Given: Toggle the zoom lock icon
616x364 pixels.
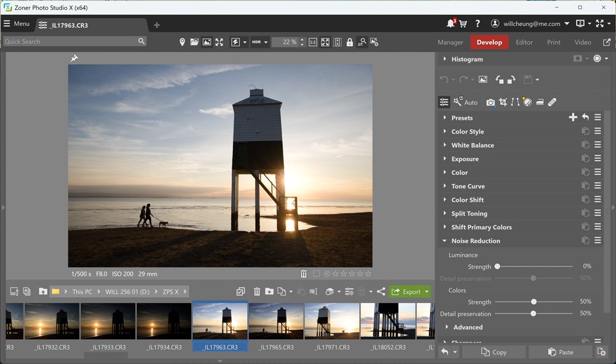Looking at the screenshot, I should (x=350, y=42).
